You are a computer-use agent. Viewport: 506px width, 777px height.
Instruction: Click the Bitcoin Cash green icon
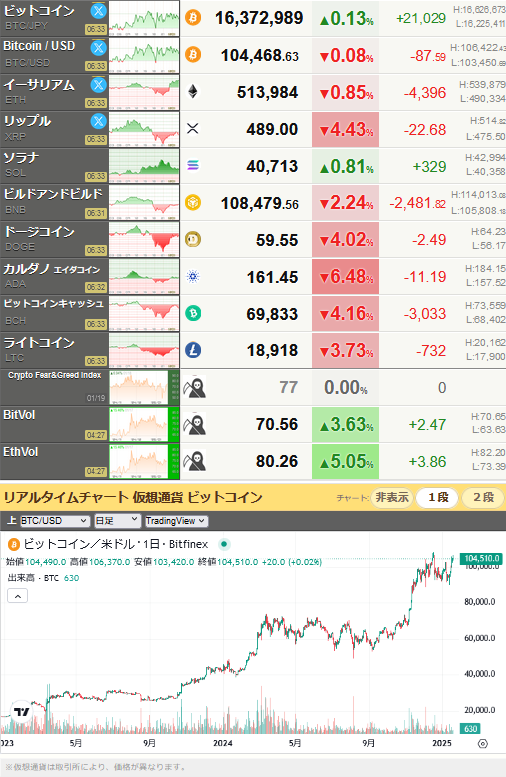pyautogui.click(x=193, y=313)
